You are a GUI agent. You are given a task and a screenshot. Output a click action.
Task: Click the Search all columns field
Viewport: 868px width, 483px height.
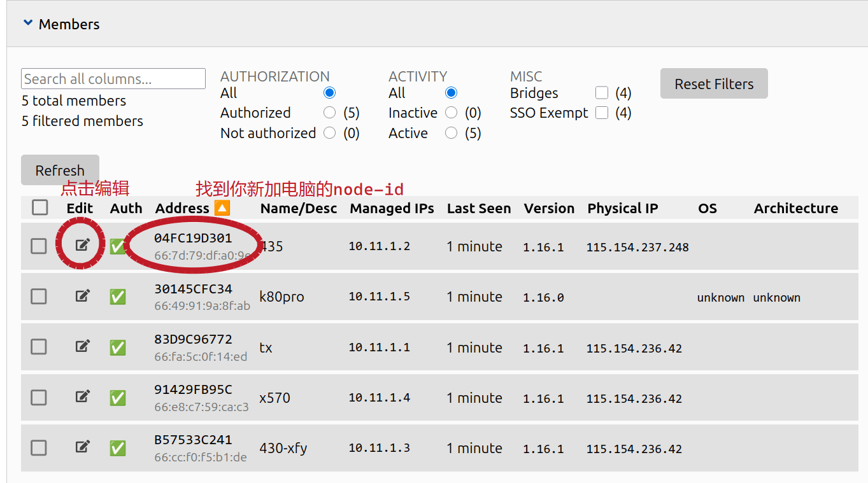tap(113, 79)
